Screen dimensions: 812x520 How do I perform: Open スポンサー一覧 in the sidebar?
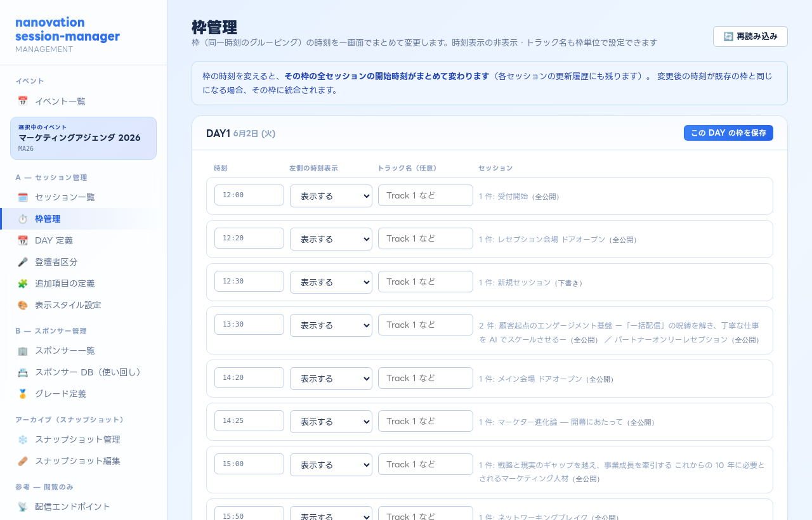(83, 351)
